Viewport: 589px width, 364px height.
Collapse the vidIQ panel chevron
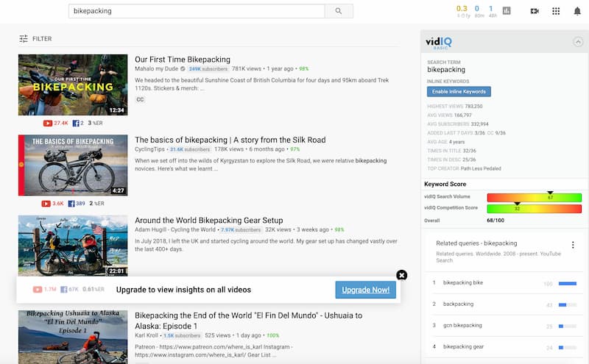pos(578,42)
